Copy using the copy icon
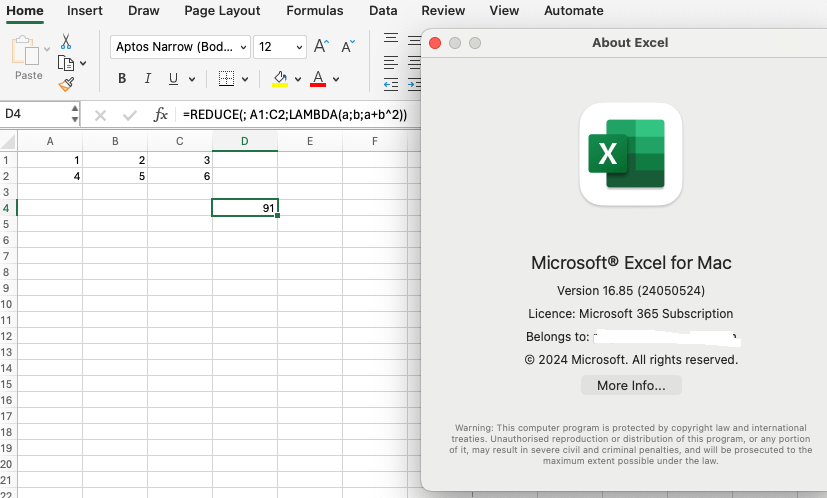Image resolution: width=827 pixels, height=498 pixels. coord(65,63)
